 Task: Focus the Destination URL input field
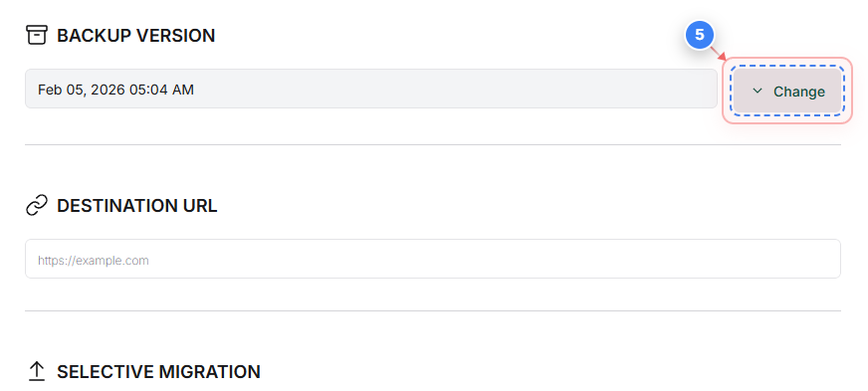(x=433, y=259)
